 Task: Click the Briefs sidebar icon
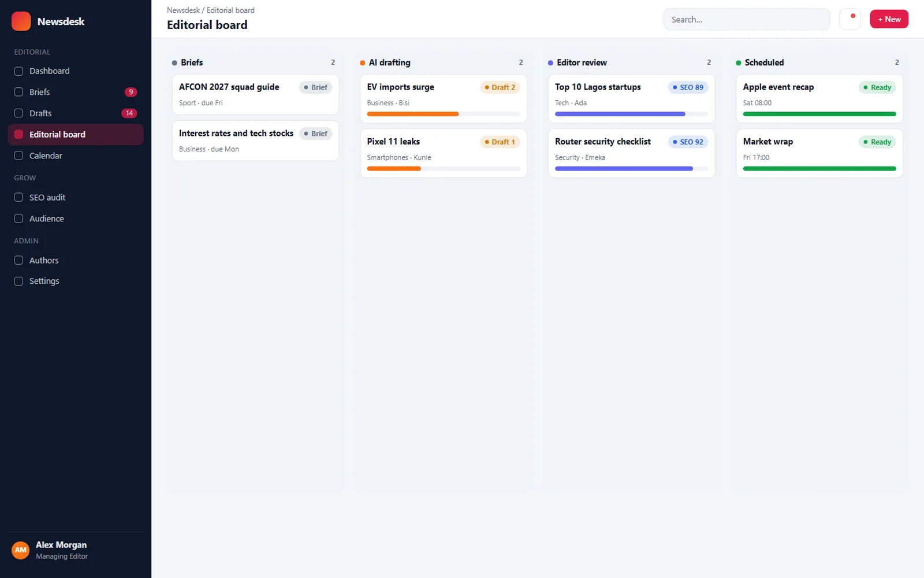[x=18, y=92]
